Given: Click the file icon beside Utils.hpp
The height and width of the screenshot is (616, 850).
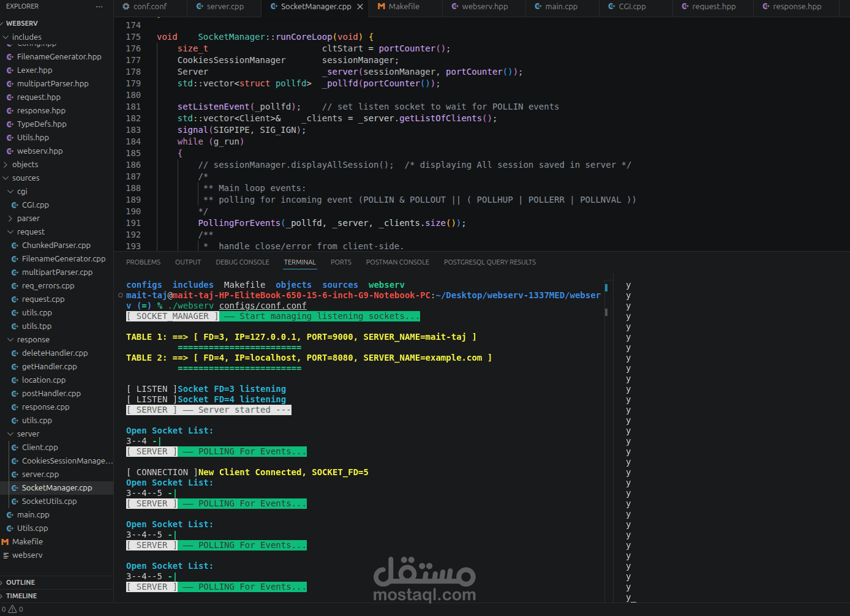Looking at the screenshot, I should [x=10, y=138].
